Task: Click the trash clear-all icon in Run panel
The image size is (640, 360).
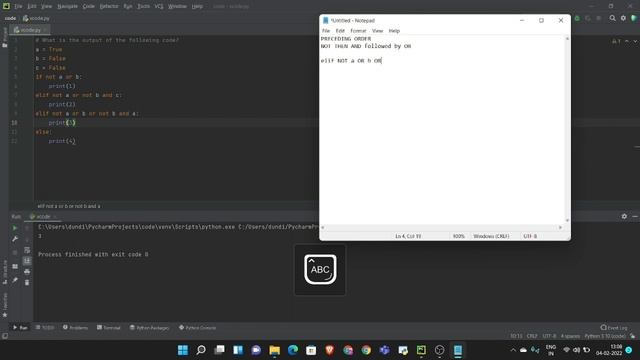Action: pyautogui.click(x=27, y=282)
